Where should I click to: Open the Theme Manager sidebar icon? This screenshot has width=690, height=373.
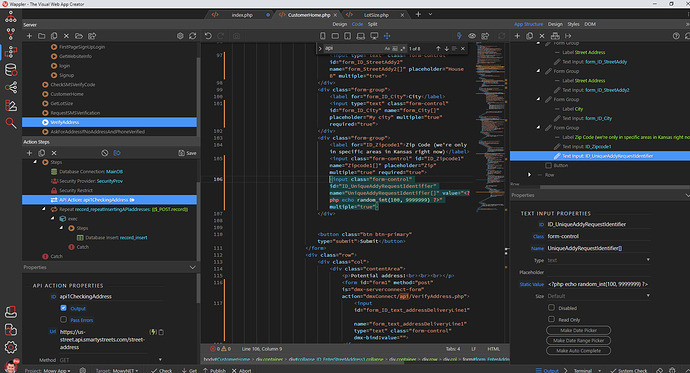coord(11,106)
